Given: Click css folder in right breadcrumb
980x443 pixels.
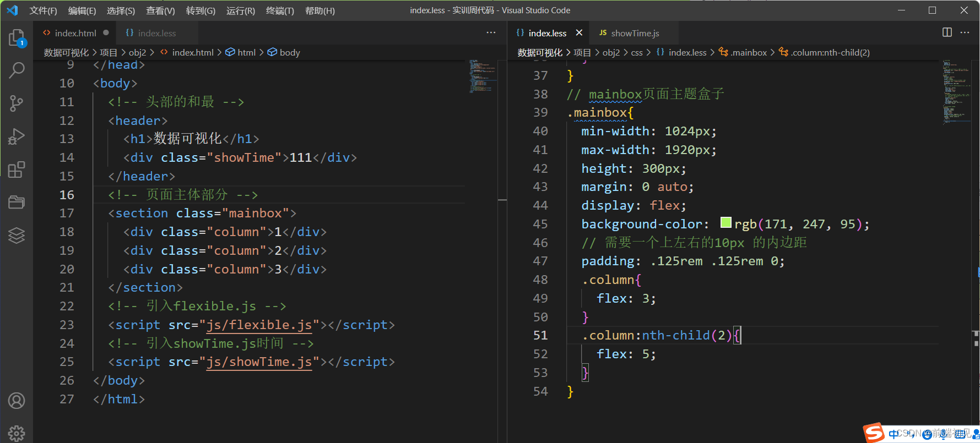Looking at the screenshot, I should point(637,52).
